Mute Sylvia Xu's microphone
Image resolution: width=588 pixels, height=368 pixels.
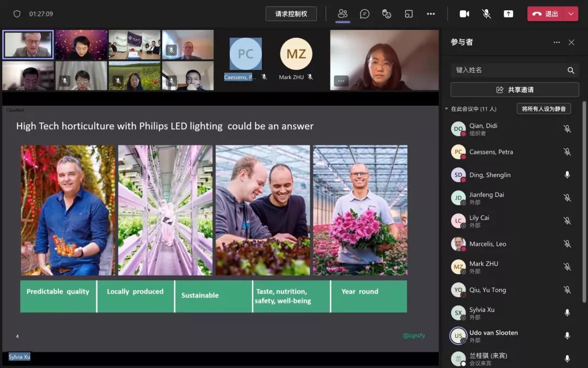click(x=567, y=313)
